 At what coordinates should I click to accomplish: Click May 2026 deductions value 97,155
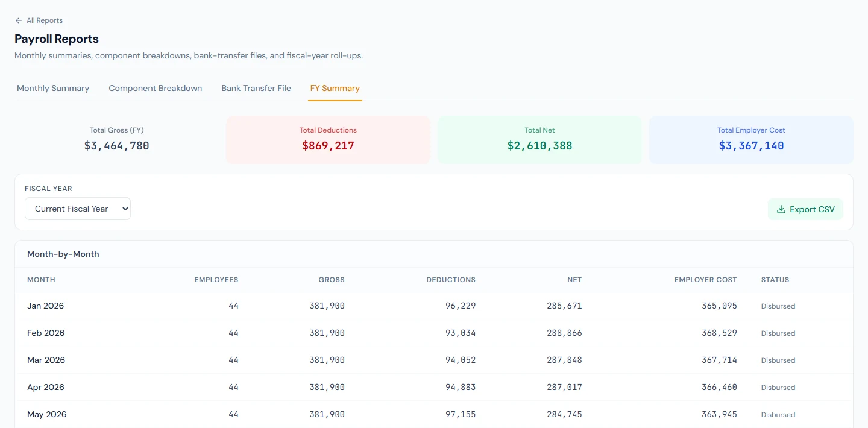coord(461,414)
